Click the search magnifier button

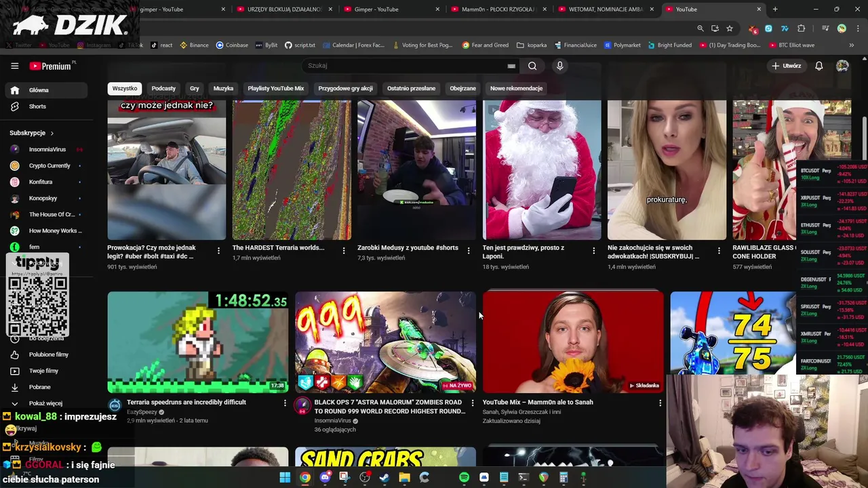(x=532, y=66)
